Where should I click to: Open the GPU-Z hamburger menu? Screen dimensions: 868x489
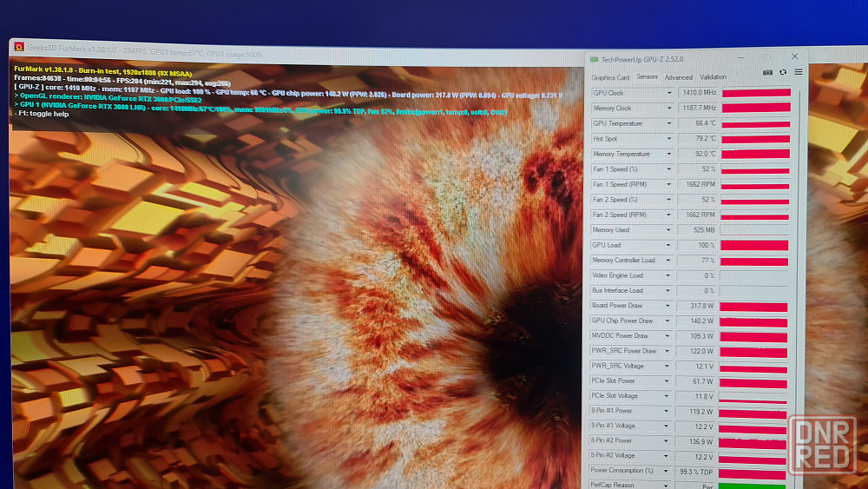(x=798, y=72)
